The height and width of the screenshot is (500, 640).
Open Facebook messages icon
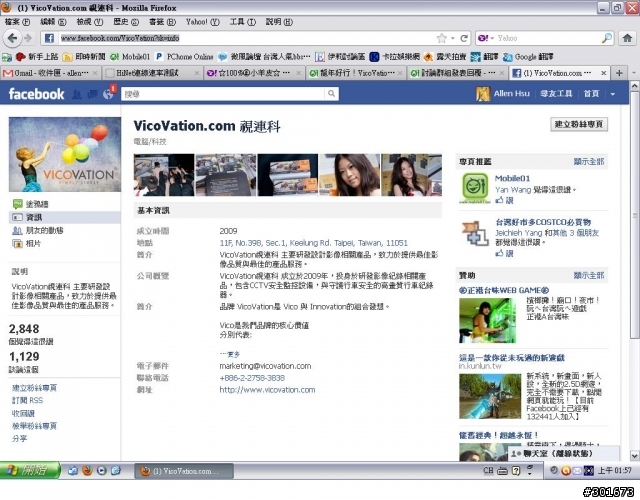tap(92, 94)
